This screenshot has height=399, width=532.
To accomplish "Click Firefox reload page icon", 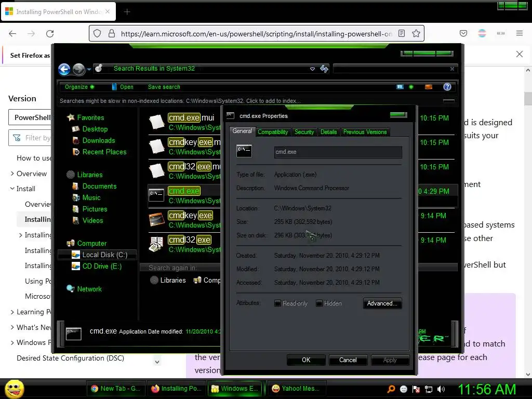I will (50, 33).
